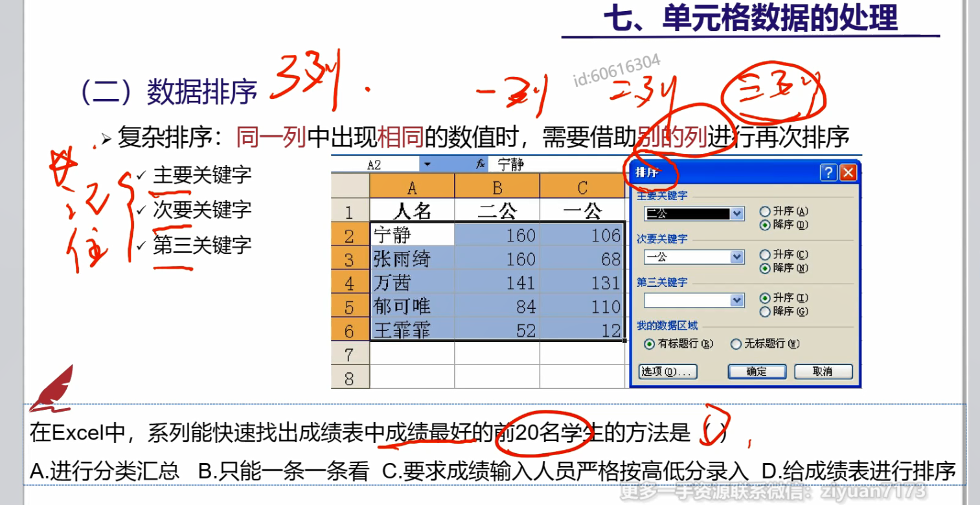Click the 二公 header cell

pyautogui.click(x=497, y=211)
